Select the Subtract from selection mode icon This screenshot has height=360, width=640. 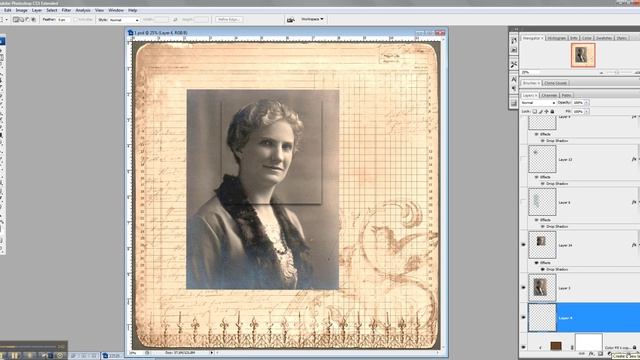(28, 20)
